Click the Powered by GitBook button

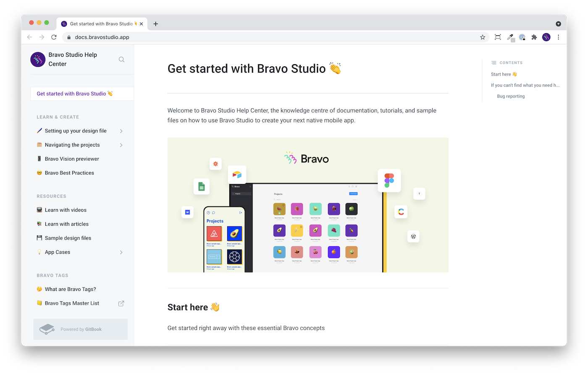80,329
